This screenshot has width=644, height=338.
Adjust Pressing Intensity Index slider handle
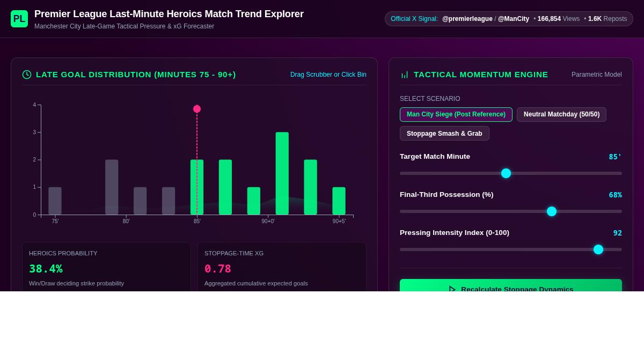pos(598,249)
